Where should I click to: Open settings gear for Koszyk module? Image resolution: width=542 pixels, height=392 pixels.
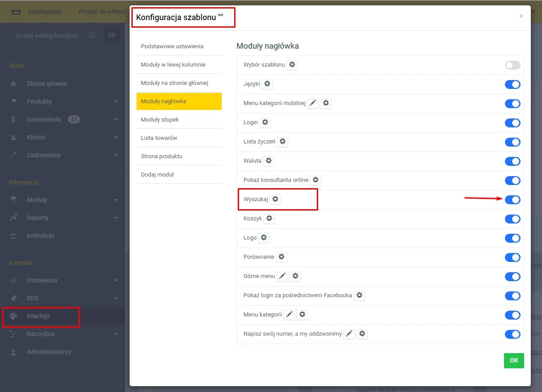pos(269,219)
